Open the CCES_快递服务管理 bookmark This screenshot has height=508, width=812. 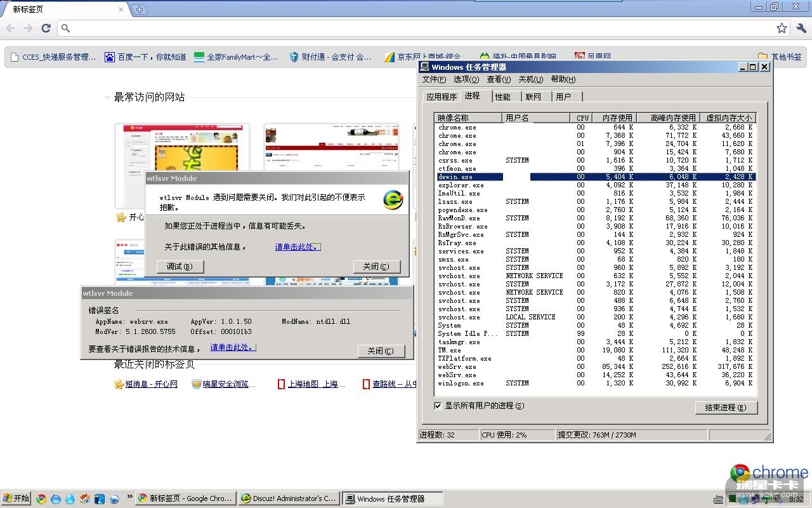53,57
